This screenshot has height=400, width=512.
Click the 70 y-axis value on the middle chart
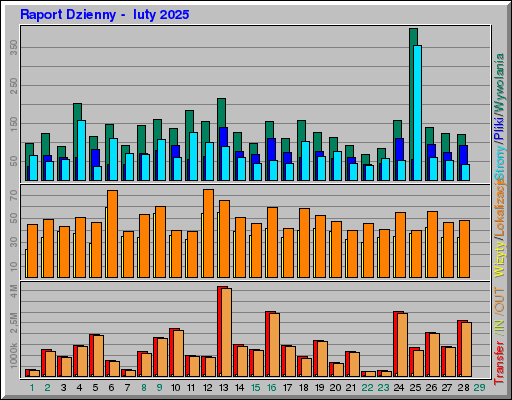(14, 195)
